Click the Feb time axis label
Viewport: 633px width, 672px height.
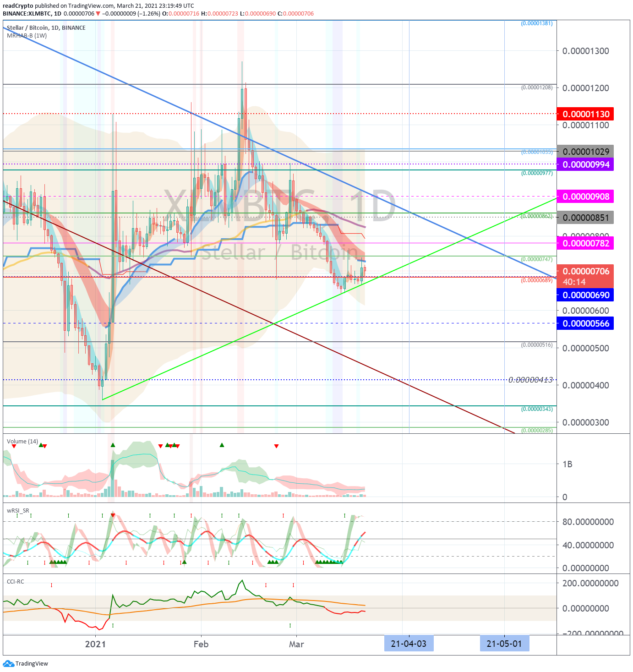[201, 644]
